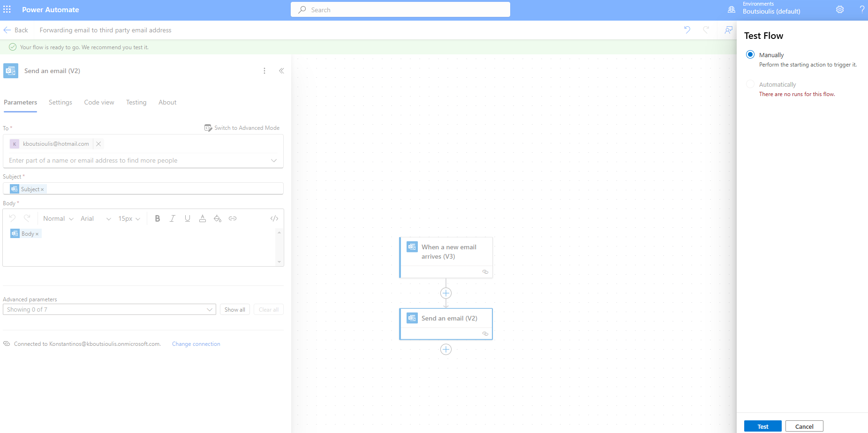Click the Test button
868x433 pixels.
coord(763,426)
